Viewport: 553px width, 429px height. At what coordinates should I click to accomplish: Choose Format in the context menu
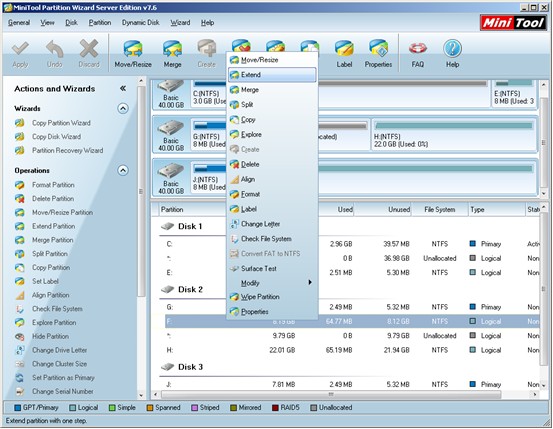(272, 194)
